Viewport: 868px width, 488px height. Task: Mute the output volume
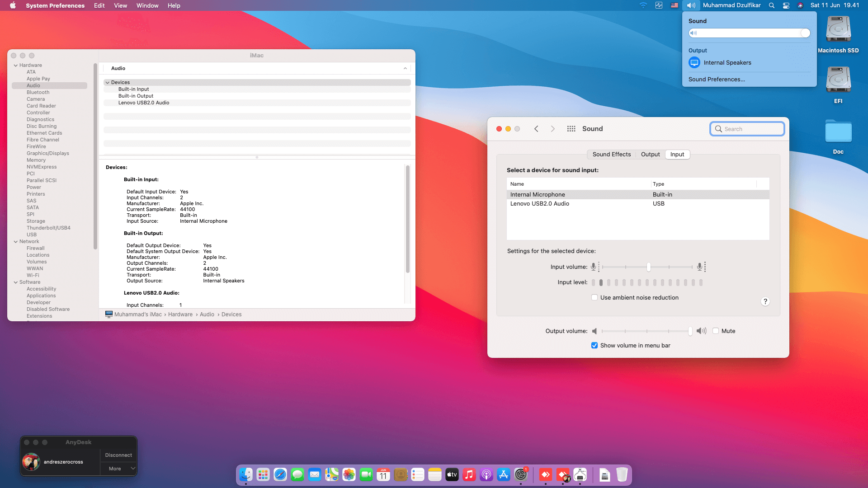point(716,331)
